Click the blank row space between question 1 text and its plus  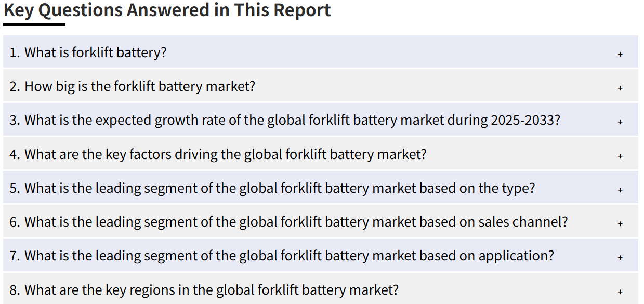(391, 52)
